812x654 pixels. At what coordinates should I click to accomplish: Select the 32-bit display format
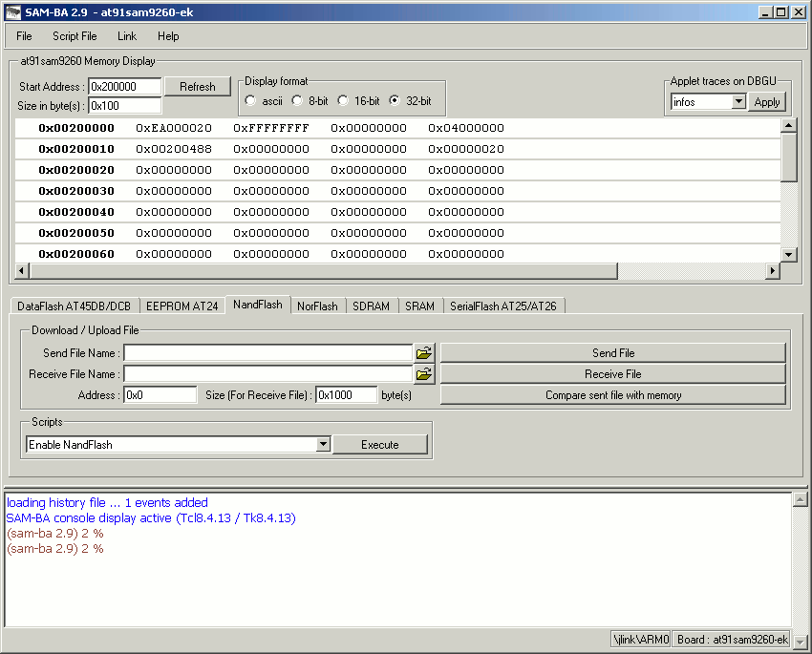coord(395,100)
